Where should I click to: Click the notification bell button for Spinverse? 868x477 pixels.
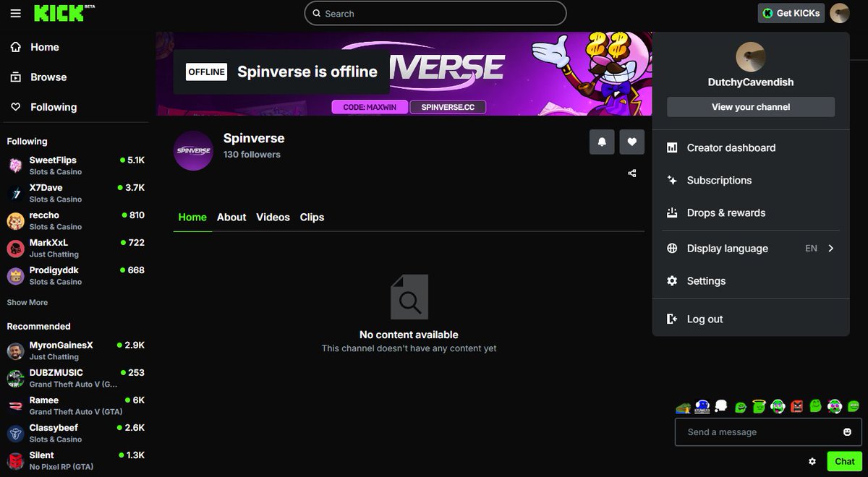pyautogui.click(x=602, y=142)
